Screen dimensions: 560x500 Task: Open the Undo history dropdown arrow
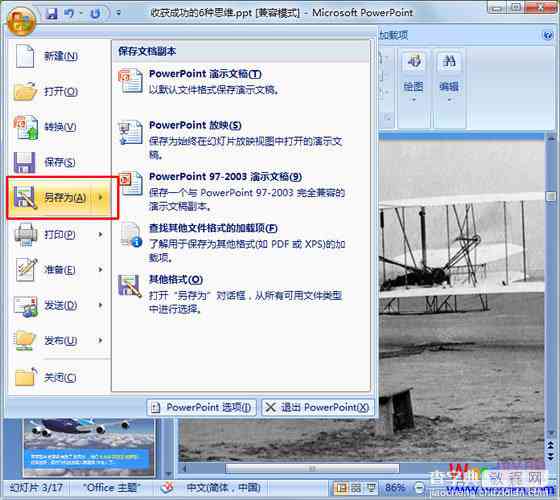pos(81,14)
